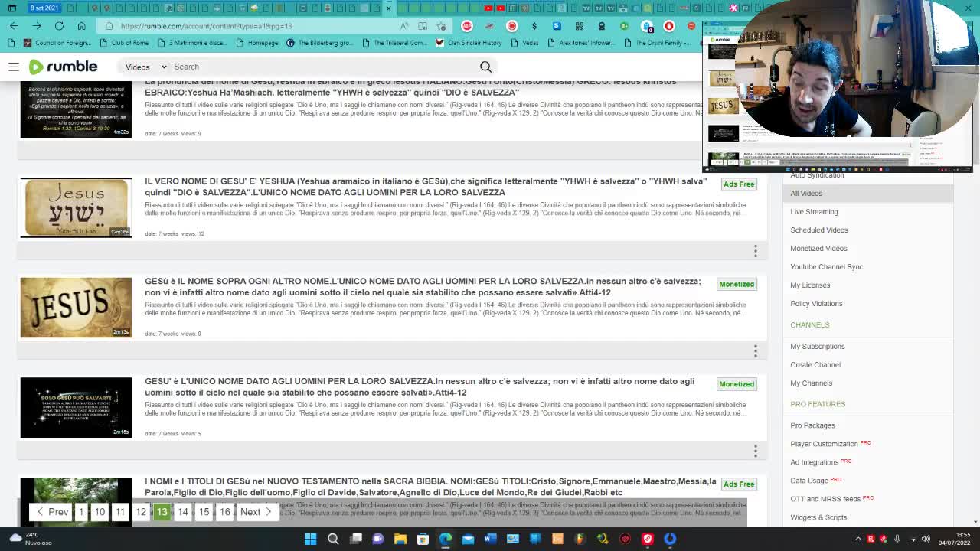Go back with the browser back arrow
Image resolution: width=980 pixels, height=551 pixels.
pyautogui.click(x=14, y=25)
